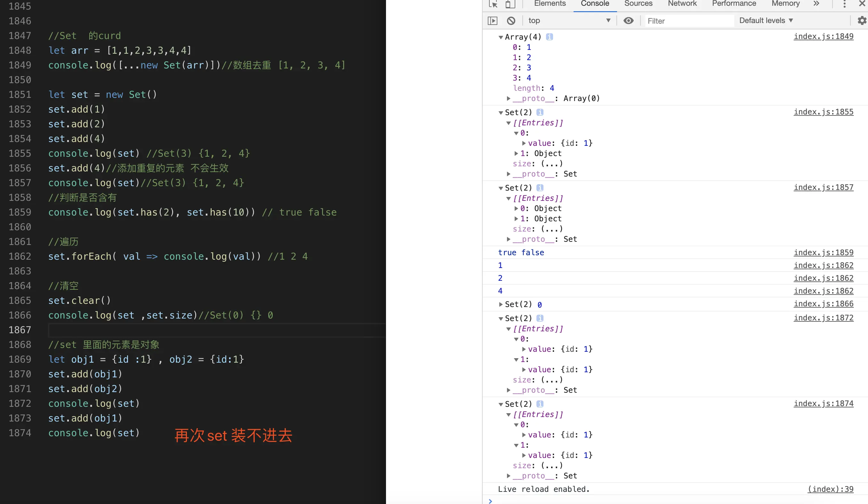Focus the console Filter input field
868x504 pixels.
tap(689, 21)
